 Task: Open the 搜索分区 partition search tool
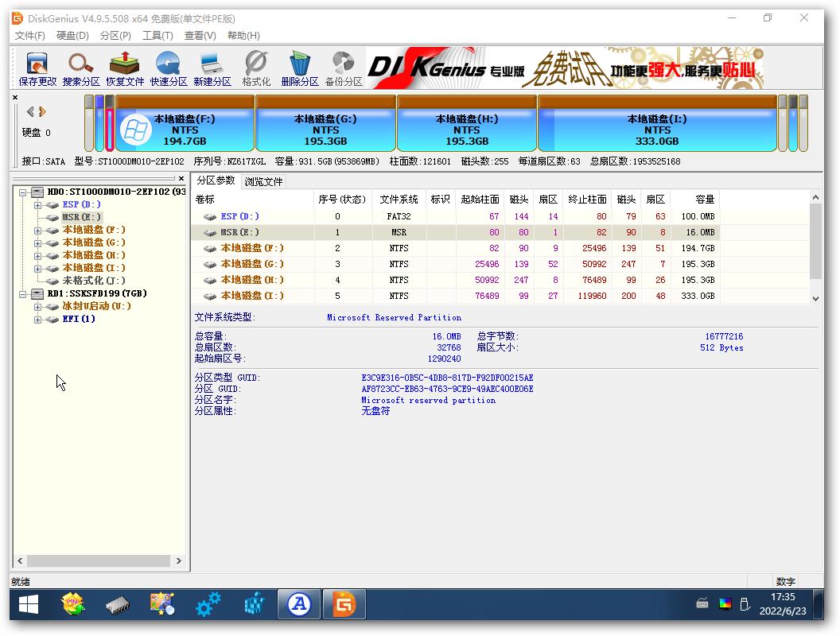point(80,67)
